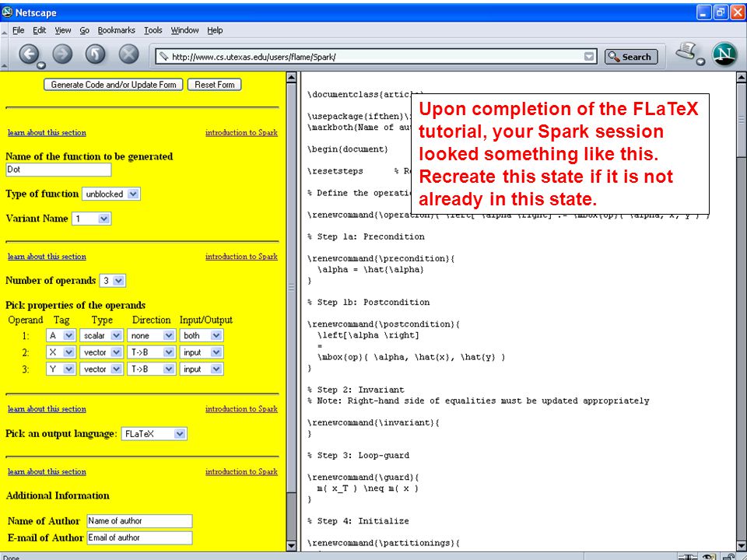
Task: Open operand 1 Tag dropdown (A)
Action: [61, 335]
